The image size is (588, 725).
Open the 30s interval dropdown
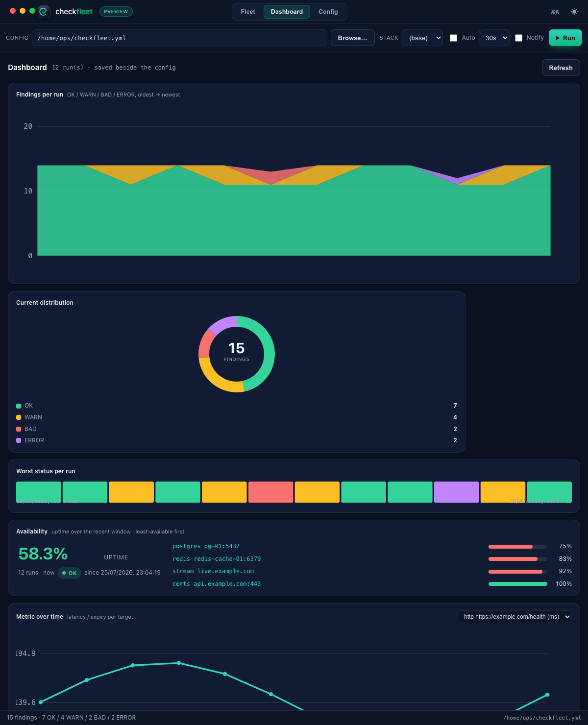point(494,38)
